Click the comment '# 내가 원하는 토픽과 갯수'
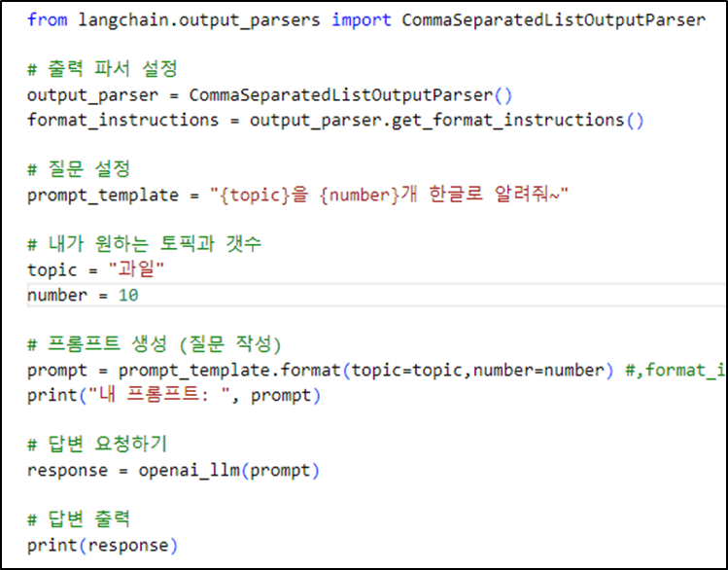 tap(145, 244)
